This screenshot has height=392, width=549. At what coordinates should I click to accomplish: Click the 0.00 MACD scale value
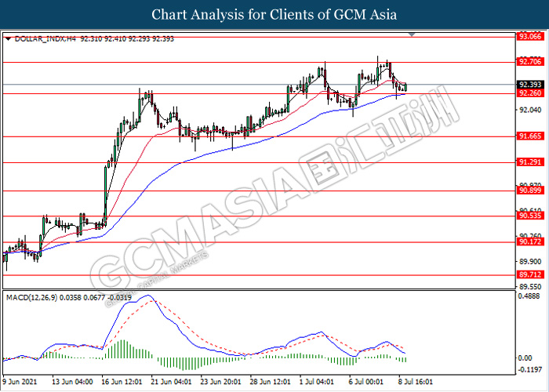tap(525, 358)
